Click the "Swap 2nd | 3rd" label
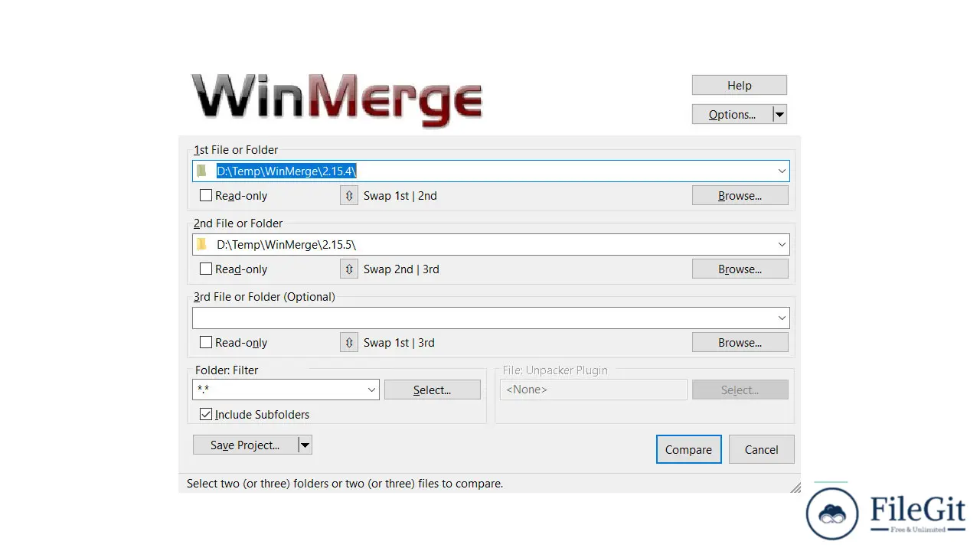 [x=401, y=269]
